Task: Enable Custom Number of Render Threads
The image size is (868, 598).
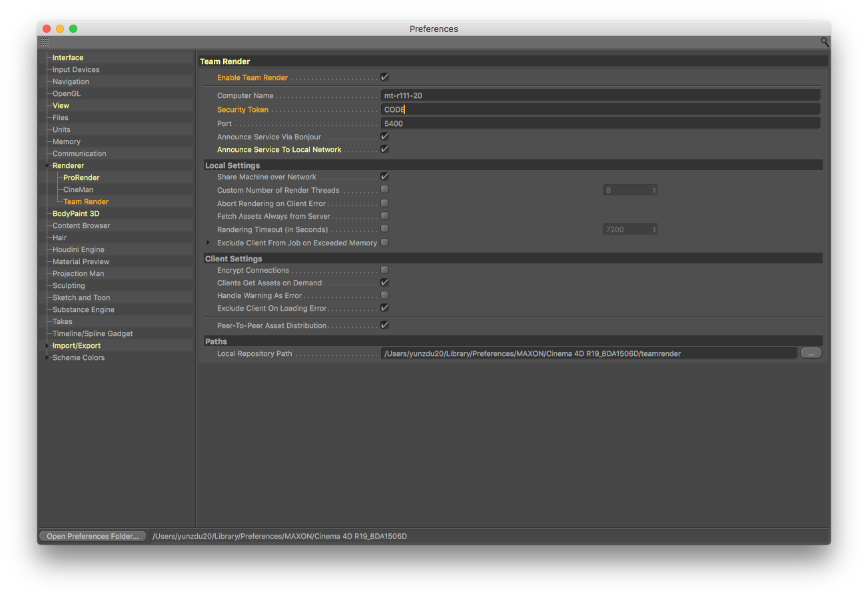Action: (x=384, y=190)
